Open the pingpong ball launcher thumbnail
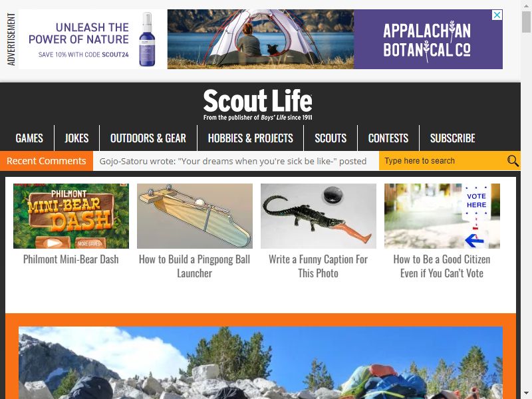 click(195, 216)
